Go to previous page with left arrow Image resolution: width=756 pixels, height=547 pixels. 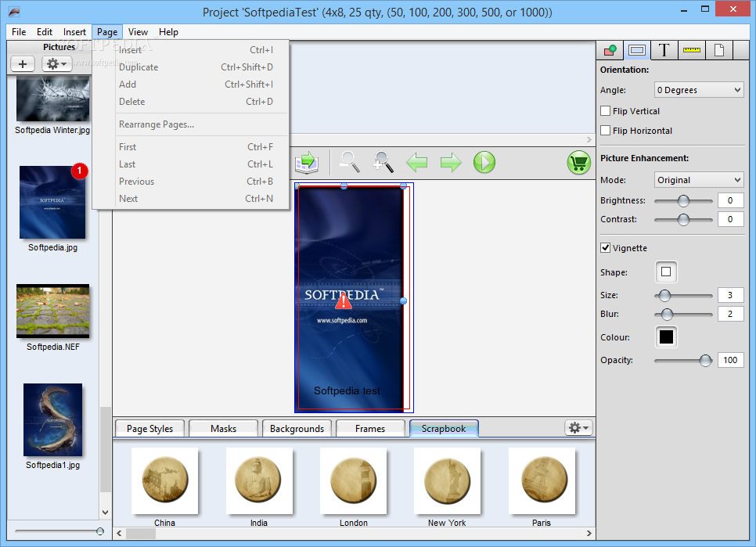(x=416, y=163)
